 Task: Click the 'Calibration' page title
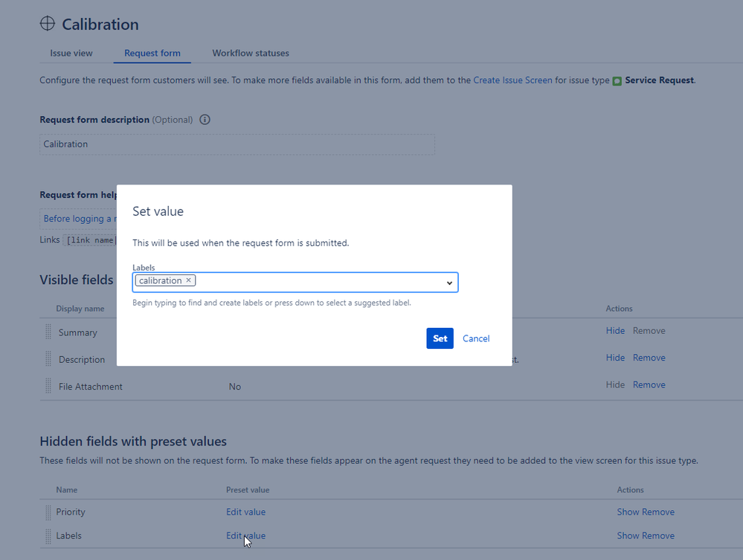[x=100, y=24]
